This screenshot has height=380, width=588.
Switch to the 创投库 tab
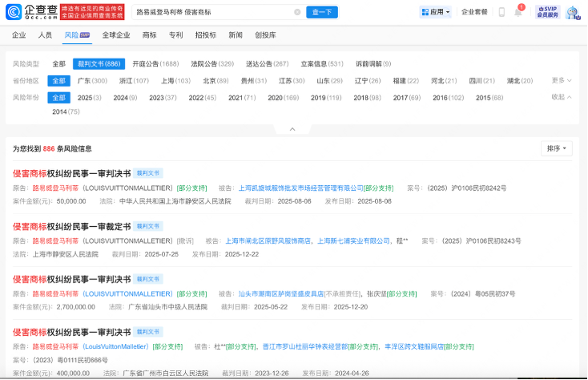(265, 35)
